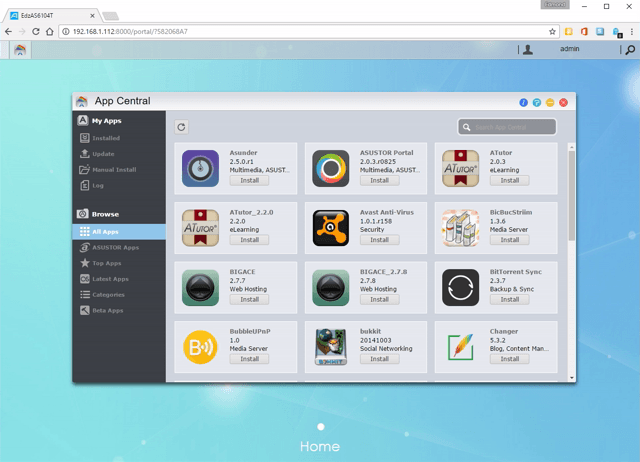The width and height of the screenshot is (640, 462).
Task: Bookmark this page with the star icon
Action: [552, 31]
